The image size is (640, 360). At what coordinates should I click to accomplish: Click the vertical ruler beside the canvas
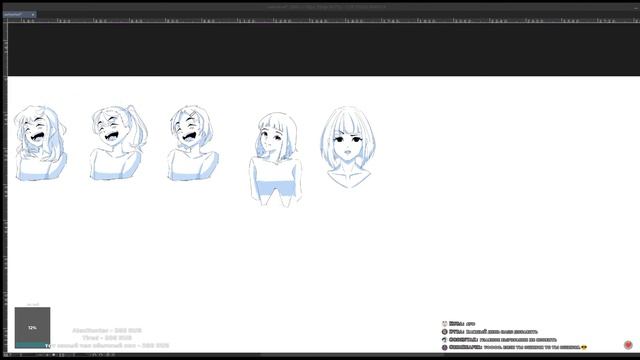coord(5,188)
